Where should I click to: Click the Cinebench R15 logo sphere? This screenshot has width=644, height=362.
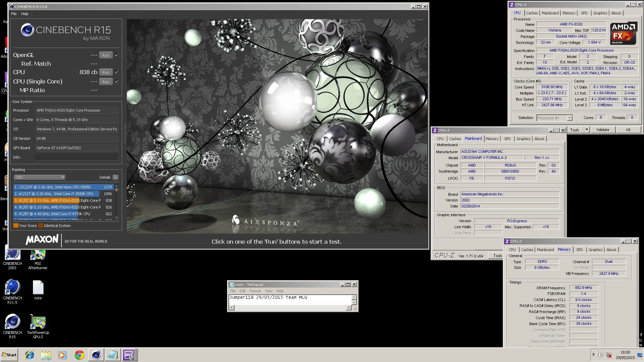[27, 30]
